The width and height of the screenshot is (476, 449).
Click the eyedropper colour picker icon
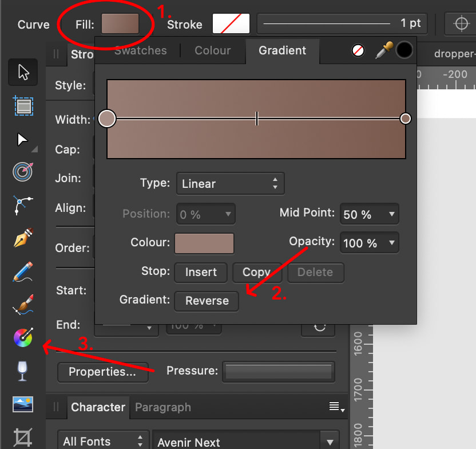[382, 50]
